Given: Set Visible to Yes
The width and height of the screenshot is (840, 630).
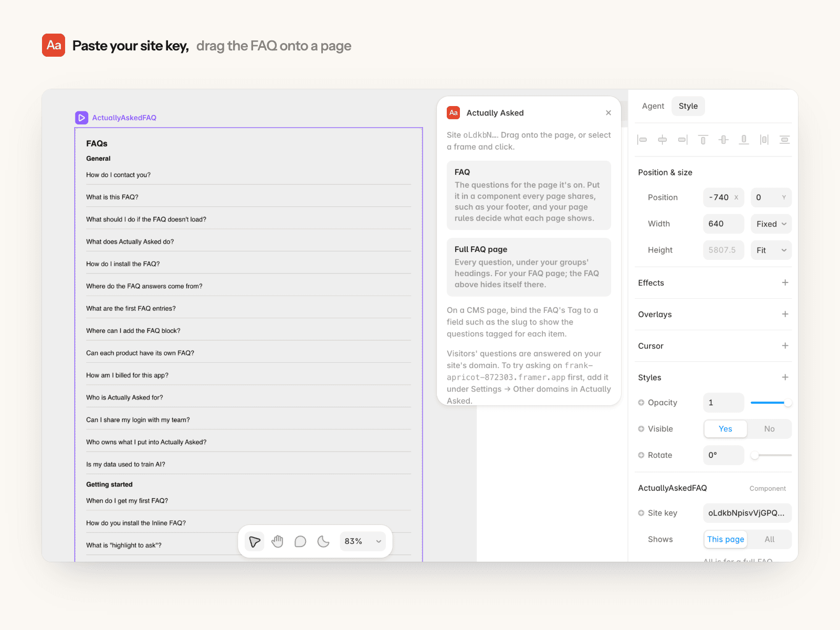Looking at the screenshot, I should coord(725,429).
